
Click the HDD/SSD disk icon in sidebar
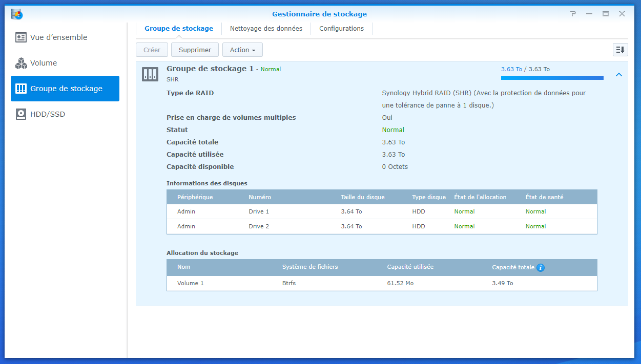pyautogui.click(x=21, y=114)
